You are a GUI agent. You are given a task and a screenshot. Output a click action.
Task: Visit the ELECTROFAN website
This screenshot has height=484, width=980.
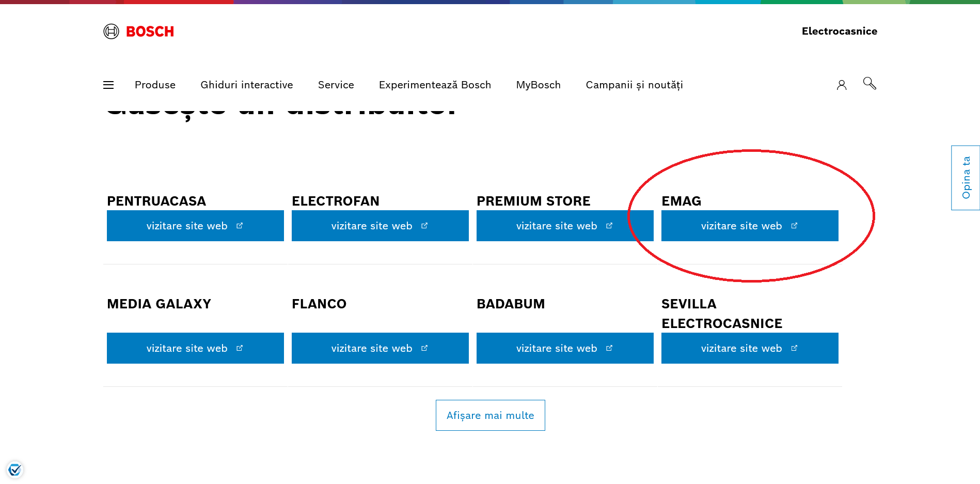click(380, 226)
